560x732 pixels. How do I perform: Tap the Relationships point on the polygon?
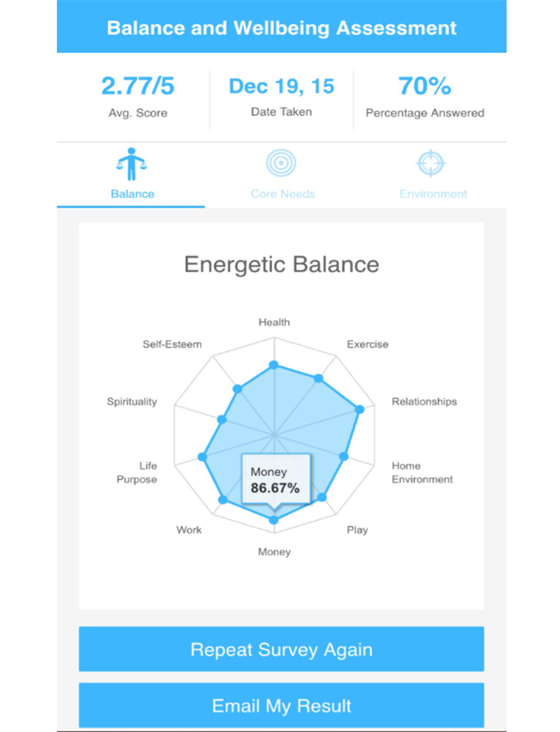click(x=360, y=408)
